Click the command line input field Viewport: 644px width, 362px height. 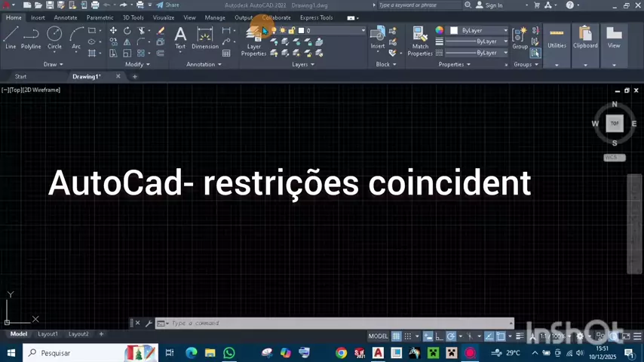(x=340, y=323)
